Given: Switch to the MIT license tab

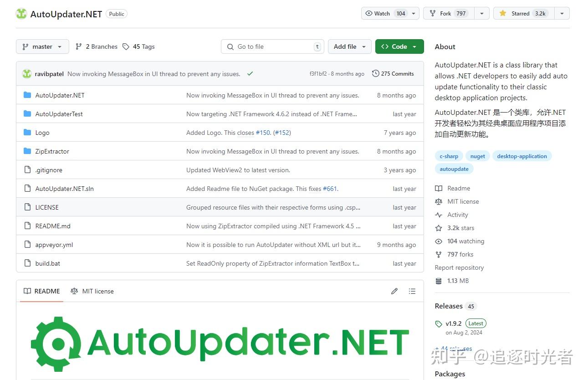Looking at the screenshot, I should point(92,291).
